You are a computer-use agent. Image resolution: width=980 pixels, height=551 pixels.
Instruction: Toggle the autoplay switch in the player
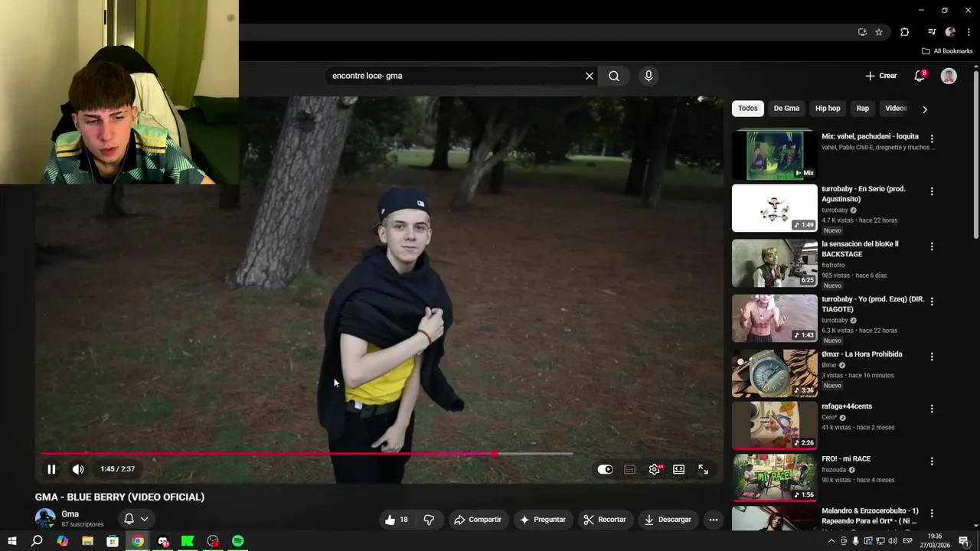pos(605,469)
